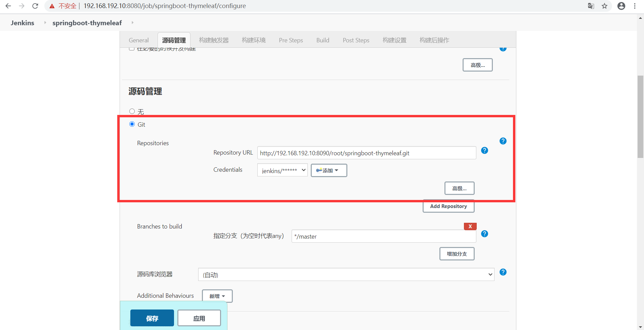Select the 无 radio option
This screenshot has width=644, height=330.
[x=132, y=111]
